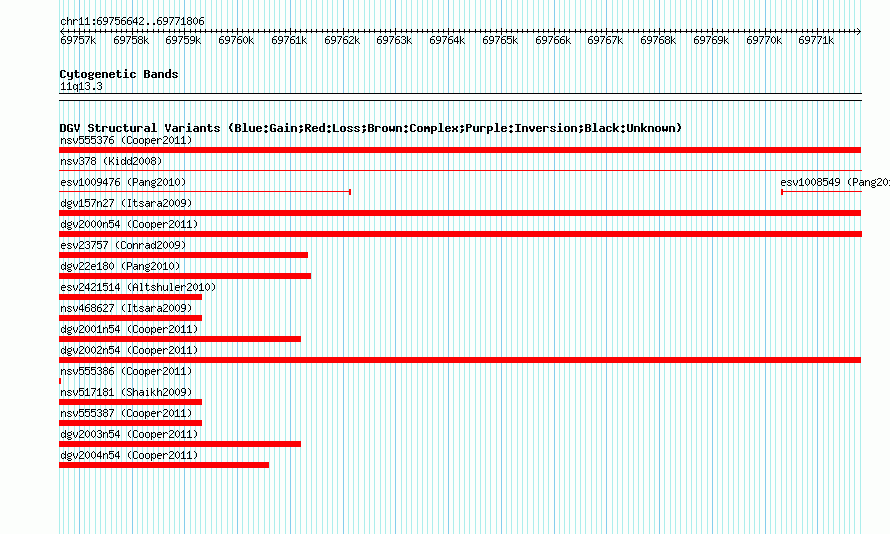The height and width of the screenshot is (534, 890).
Task: Click the 69758k ruler label
Action: coord(131,40)
